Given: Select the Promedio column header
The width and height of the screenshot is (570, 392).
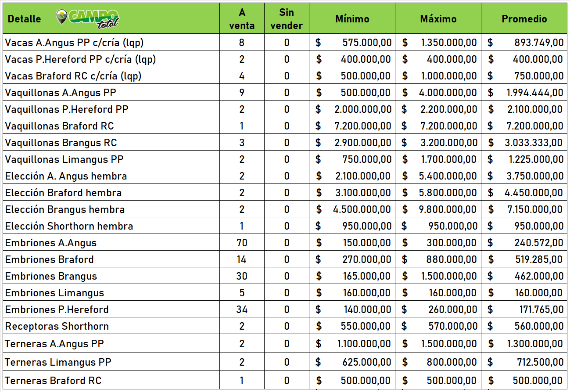Looking at the screenshot, I should coord(524,19).
